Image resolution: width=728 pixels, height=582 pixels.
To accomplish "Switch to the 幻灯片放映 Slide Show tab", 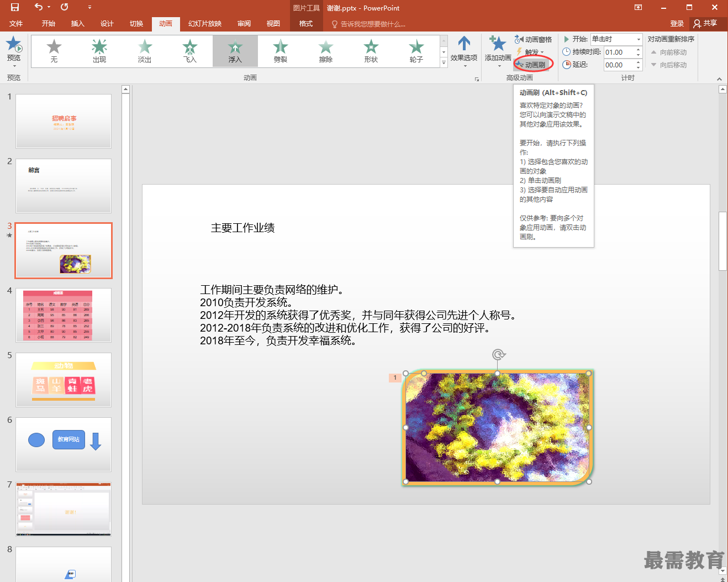I will [205, 23].
